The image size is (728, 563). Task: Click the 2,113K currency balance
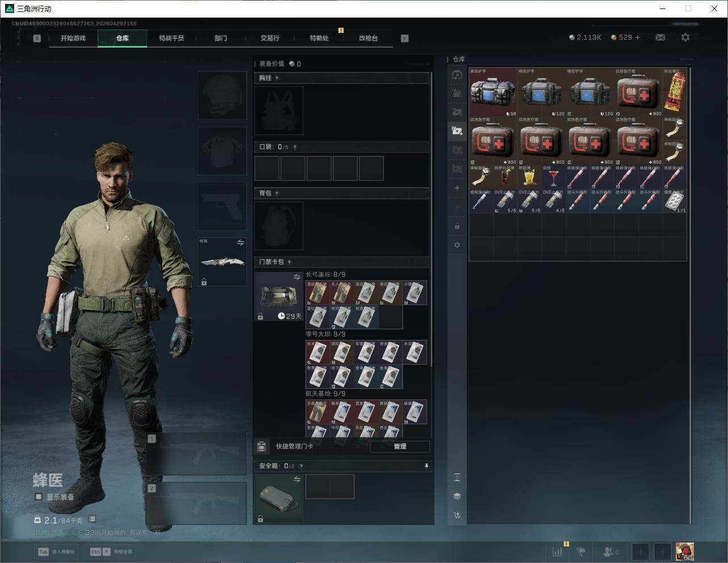[585, 37]
